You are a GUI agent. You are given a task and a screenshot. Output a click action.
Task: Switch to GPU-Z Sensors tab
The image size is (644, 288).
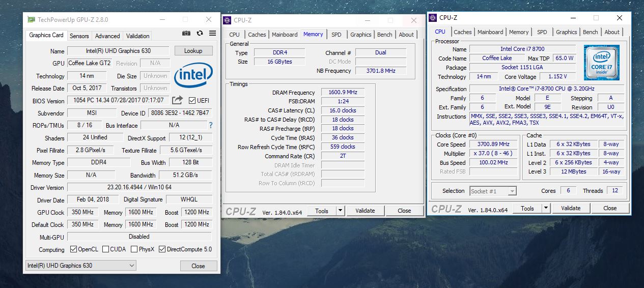pyautogui.click(x=79, y=36)
